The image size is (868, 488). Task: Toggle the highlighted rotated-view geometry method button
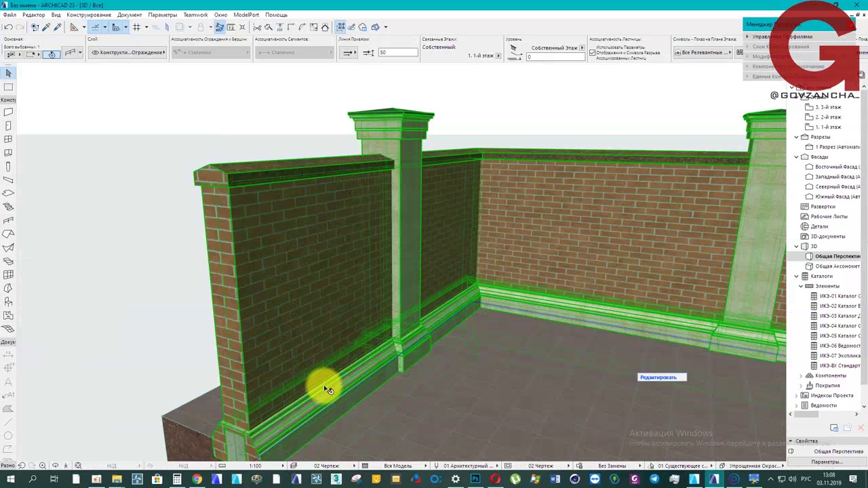[x=52, y=54]
